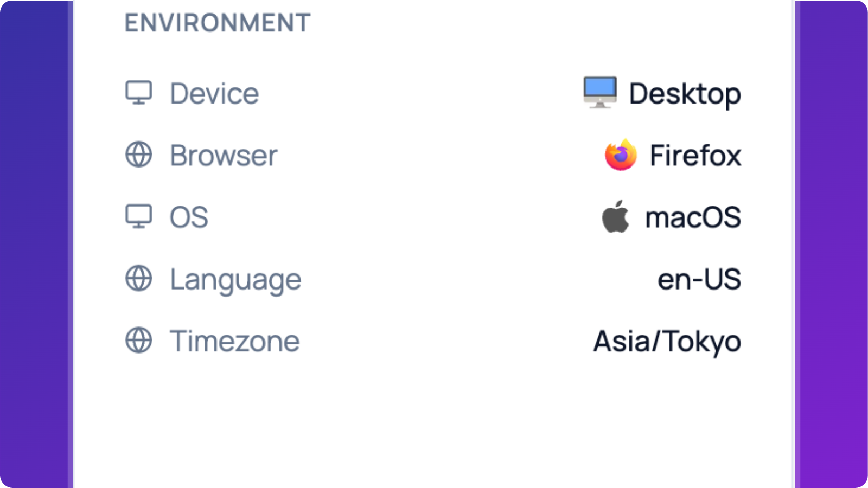Click the monitor icon beside OS
Image resolution: width=868 pixels, height=488 pixels.
139,216
